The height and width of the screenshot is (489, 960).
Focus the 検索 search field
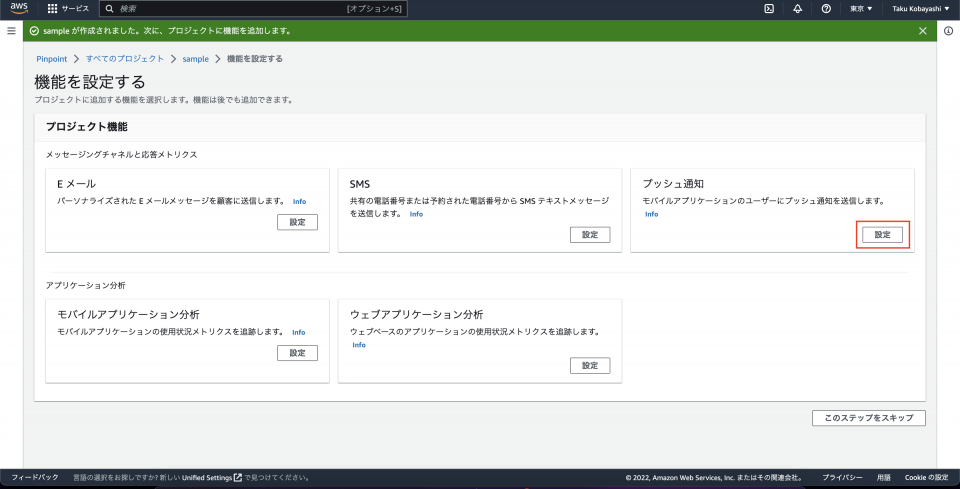(x=253, y=9)
